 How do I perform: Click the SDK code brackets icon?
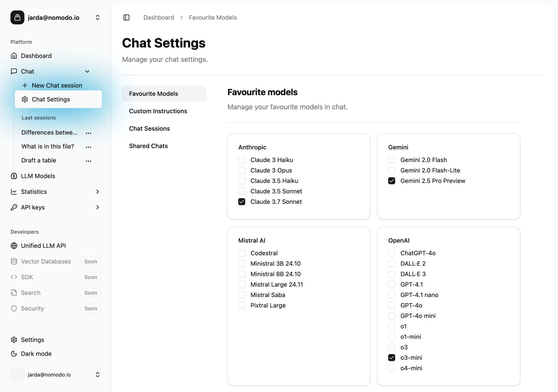click(x=14, y=277)
